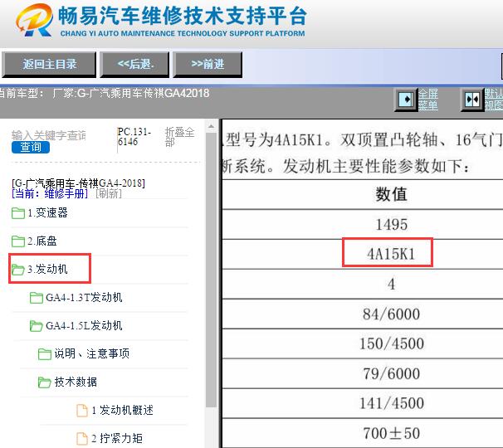Click the sidebar vertical scrollbar thumb

click(x=211, y=270)
